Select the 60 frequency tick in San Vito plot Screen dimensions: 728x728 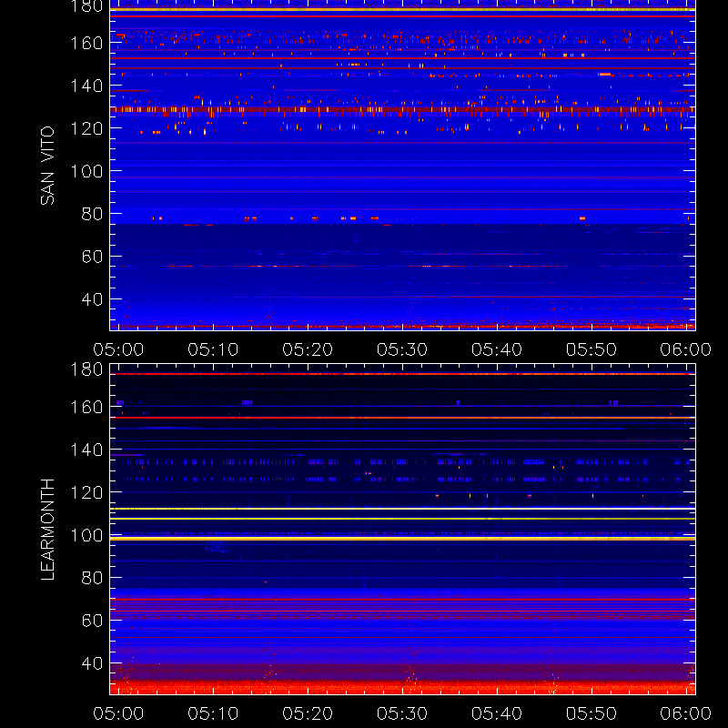[92, 257]
